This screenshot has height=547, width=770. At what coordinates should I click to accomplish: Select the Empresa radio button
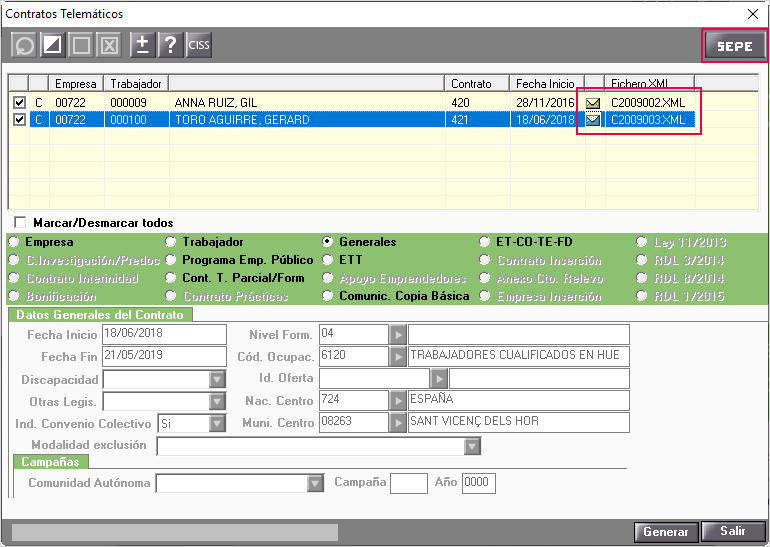[x=14, y=242]
